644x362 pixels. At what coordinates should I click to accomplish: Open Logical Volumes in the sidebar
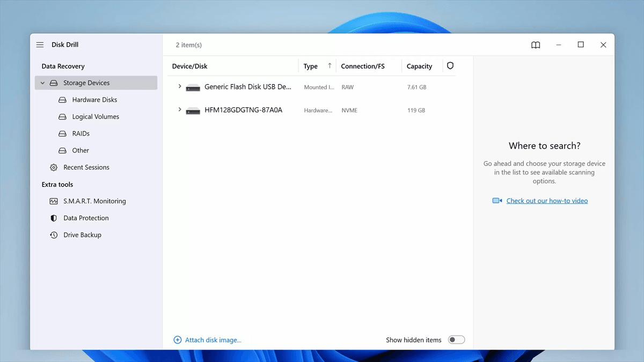click(x=96, y=117)
